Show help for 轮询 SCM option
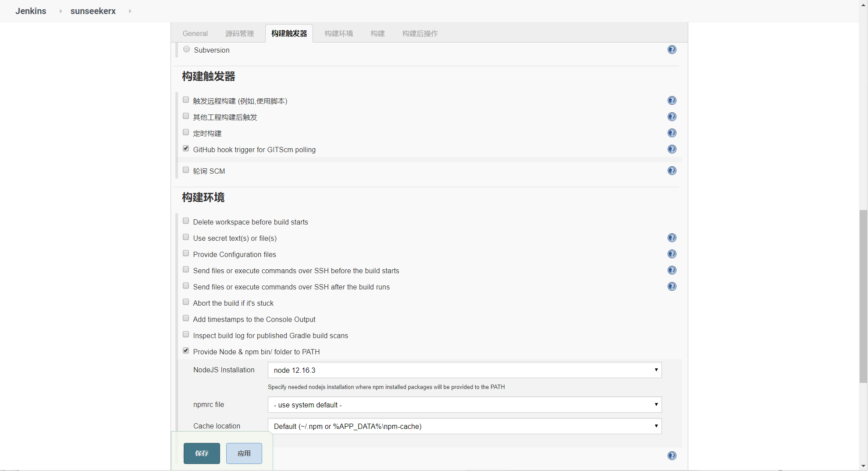 coord(672,171)
